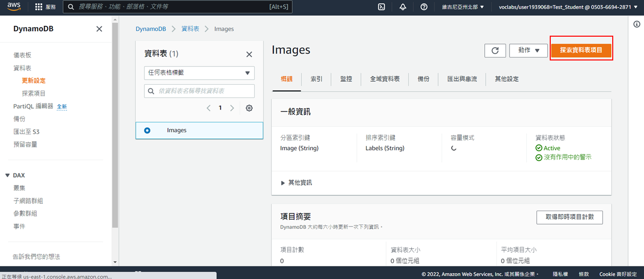Switch to the 索引 tab
This screenshot has height=279, width=644.
[x=317, y=79]
